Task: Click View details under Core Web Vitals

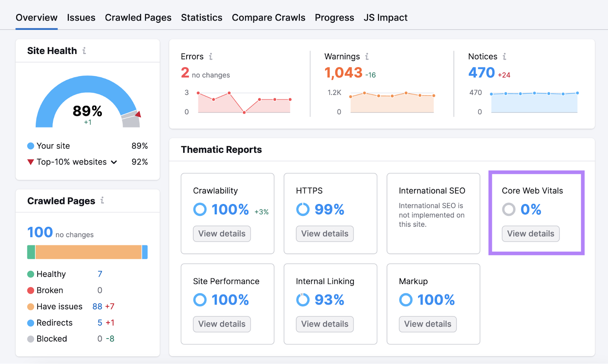Action: [530, 234]
